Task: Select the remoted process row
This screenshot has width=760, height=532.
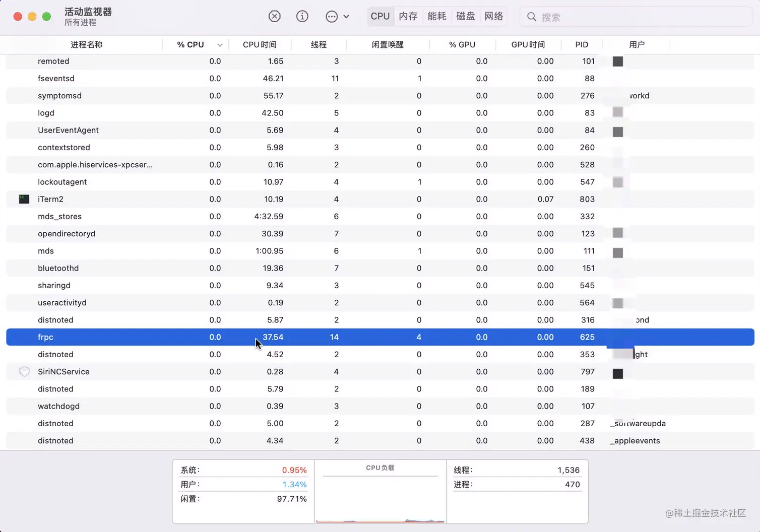Action: coord(380,61)
